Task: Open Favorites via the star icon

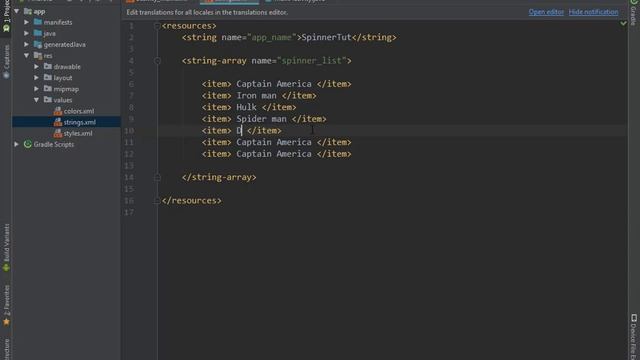Action: click(6, 322)
